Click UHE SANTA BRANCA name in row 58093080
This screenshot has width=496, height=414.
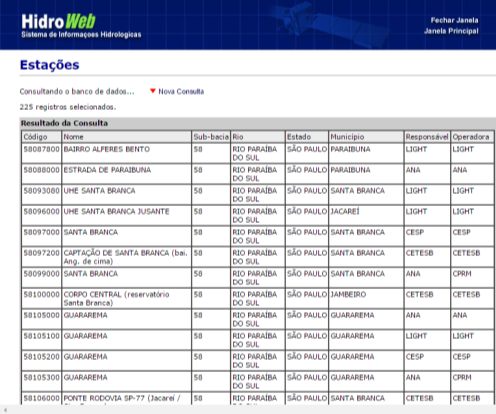click(99, 191)
